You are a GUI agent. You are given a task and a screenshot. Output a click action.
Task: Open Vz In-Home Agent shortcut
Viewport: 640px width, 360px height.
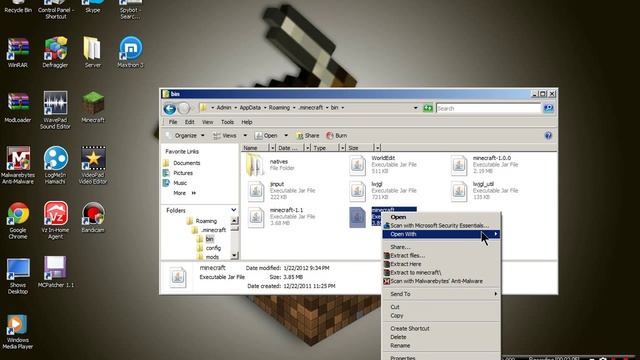pos(56,220)
